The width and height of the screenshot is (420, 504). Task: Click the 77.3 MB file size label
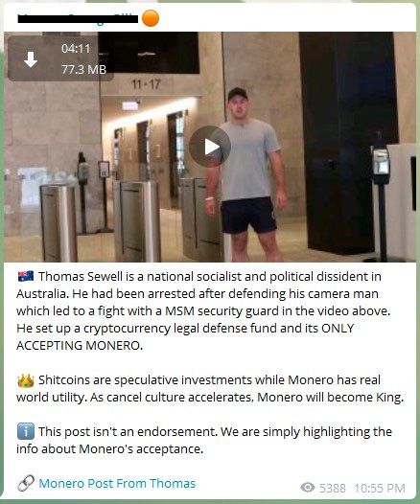point(83,69)
